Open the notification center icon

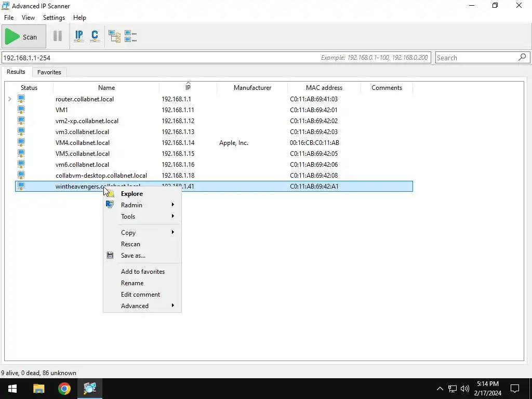(x=515, y=389)
